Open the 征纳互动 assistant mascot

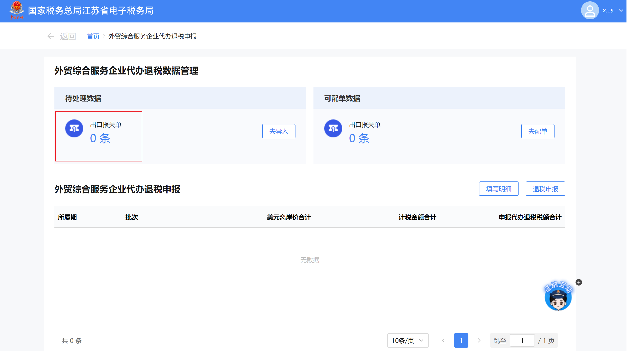pos(558,297)
